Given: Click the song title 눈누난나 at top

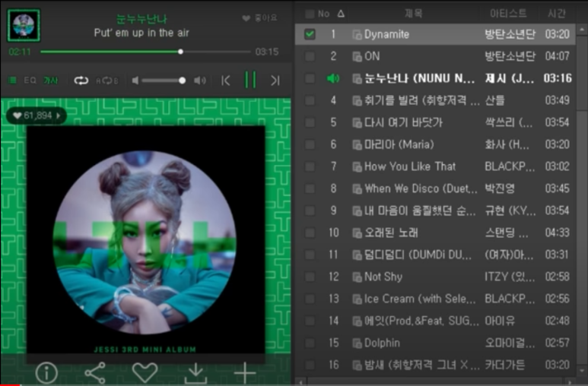Looking at the screenshot, I should (141, 19).
